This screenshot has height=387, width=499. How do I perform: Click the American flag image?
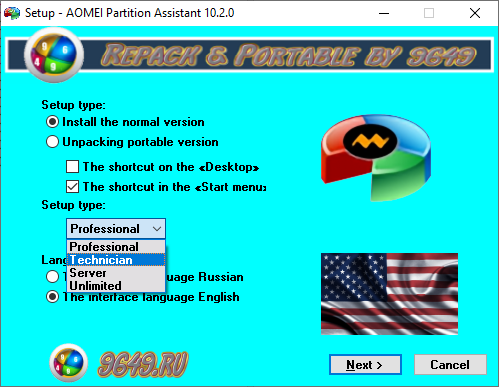tap(389, 294)
